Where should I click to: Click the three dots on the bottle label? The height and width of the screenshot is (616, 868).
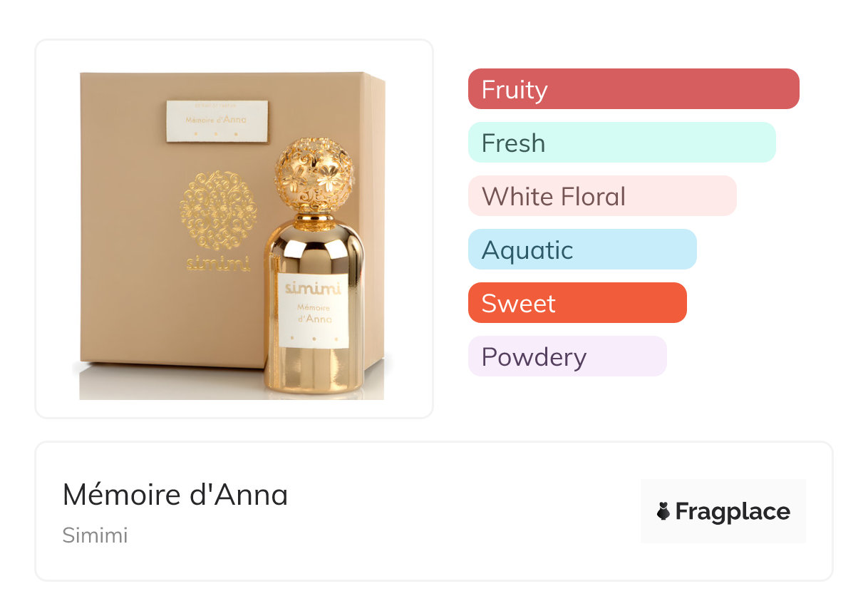(314, 337)
